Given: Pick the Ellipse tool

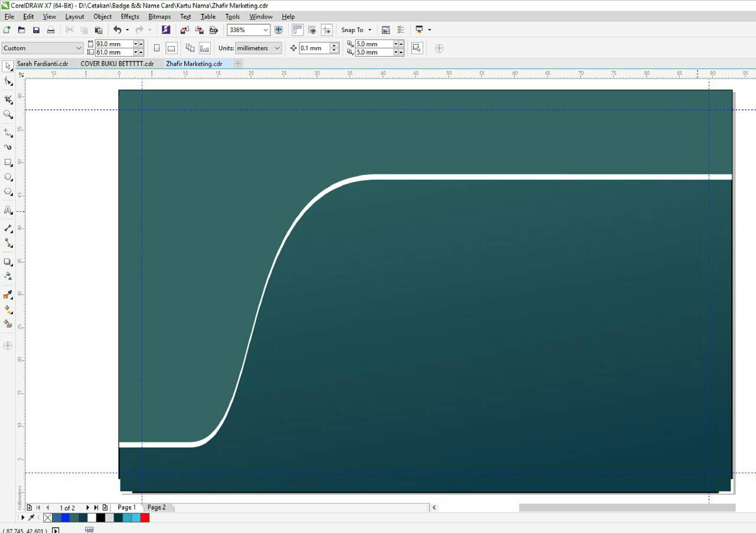Looking at the screenshot, I should 8,177.
